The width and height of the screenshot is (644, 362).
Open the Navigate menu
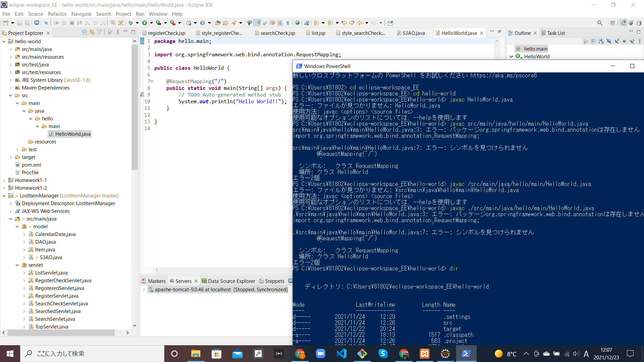81,14
